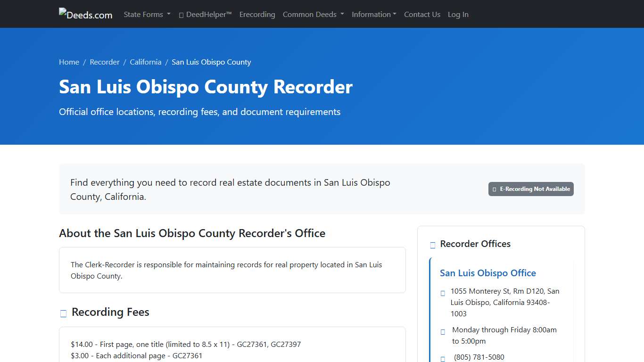Click the clock icon next to office hours
Screen dimensions: 644x362
click(442, 331)
